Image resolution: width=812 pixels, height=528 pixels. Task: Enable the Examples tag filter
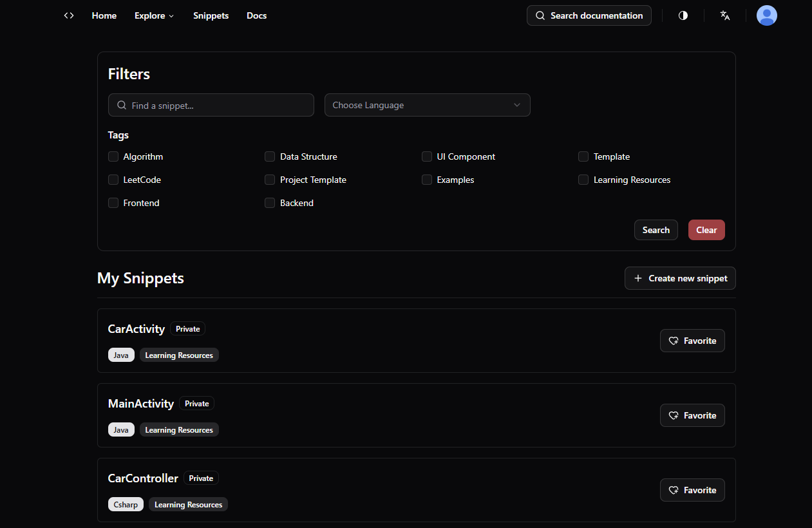[427, 180]
